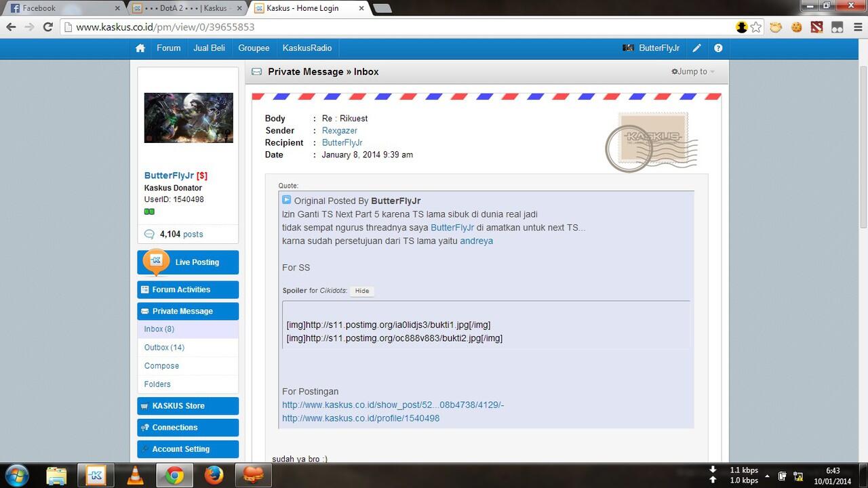This screenshot has width=868, height=488.
Task: Click the profile avatar image
Action: [189, 118]
